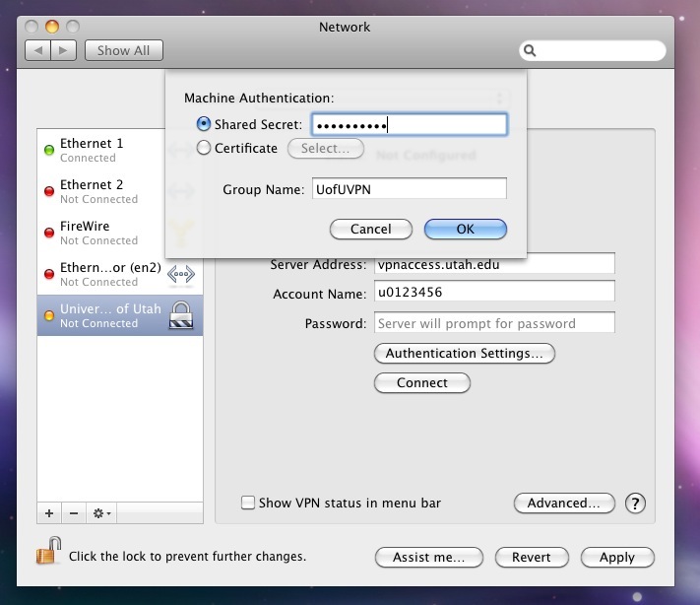Screen dimensions: 700x605
Task: Click the Assist me... button
Action: 429,557
